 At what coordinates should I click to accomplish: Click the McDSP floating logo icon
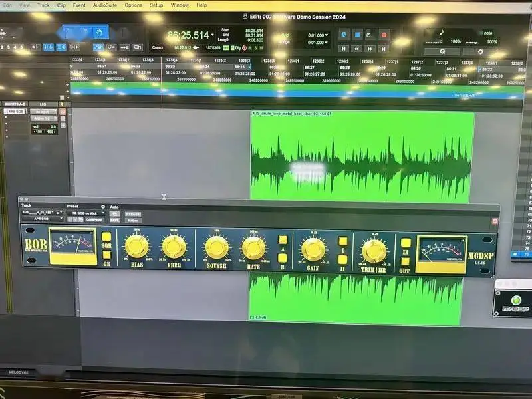click(x=512, y=297)
